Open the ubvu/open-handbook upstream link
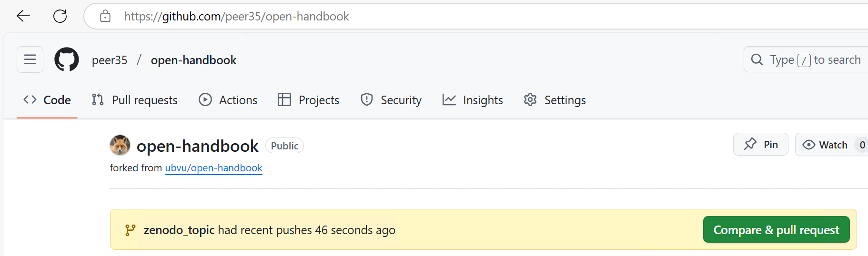Image resolution: width=868 pixels, height=256 pixels. tap(213, 168)
